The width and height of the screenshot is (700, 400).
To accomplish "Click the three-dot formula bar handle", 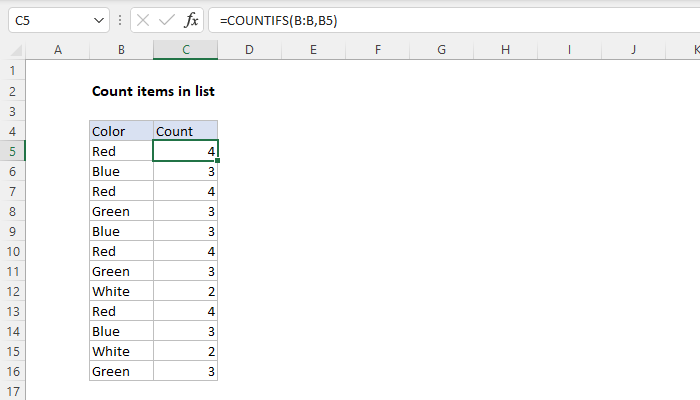I will tap(120, 21).
